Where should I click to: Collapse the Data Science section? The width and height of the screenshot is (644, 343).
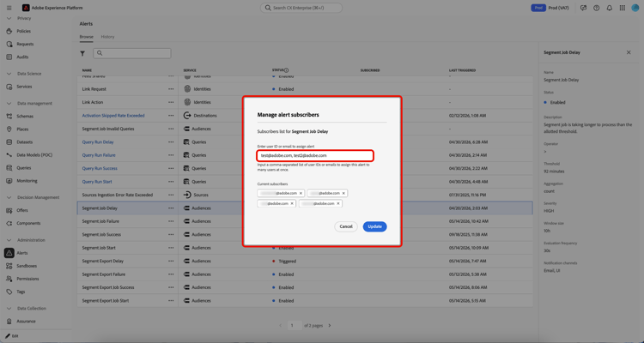[x=9, y=74]
